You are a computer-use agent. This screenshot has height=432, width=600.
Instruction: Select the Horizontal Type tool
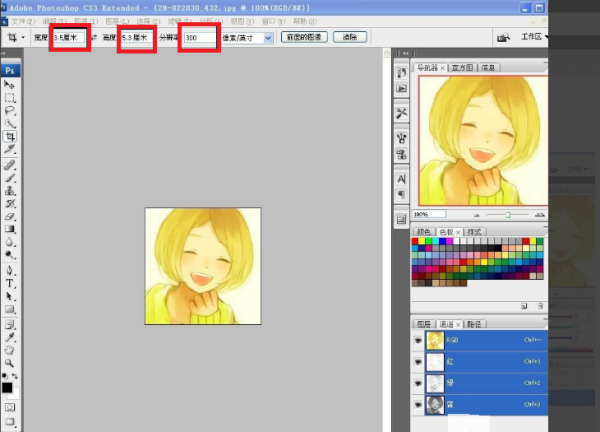(x=10, y=284)
